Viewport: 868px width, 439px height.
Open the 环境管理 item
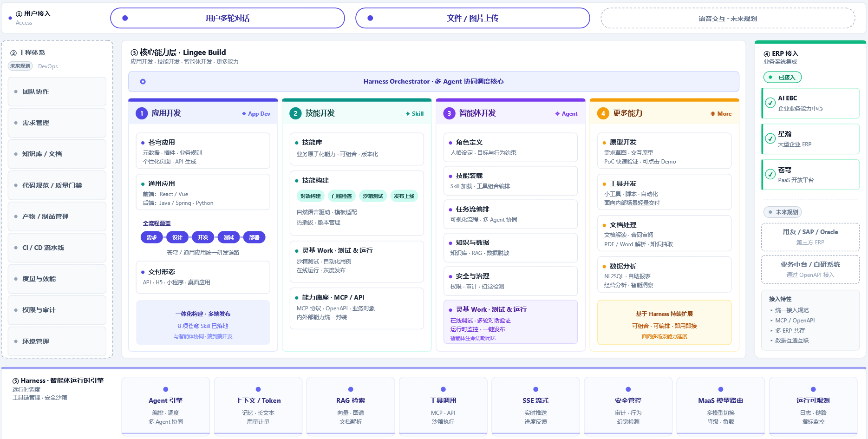coord(57,341)
